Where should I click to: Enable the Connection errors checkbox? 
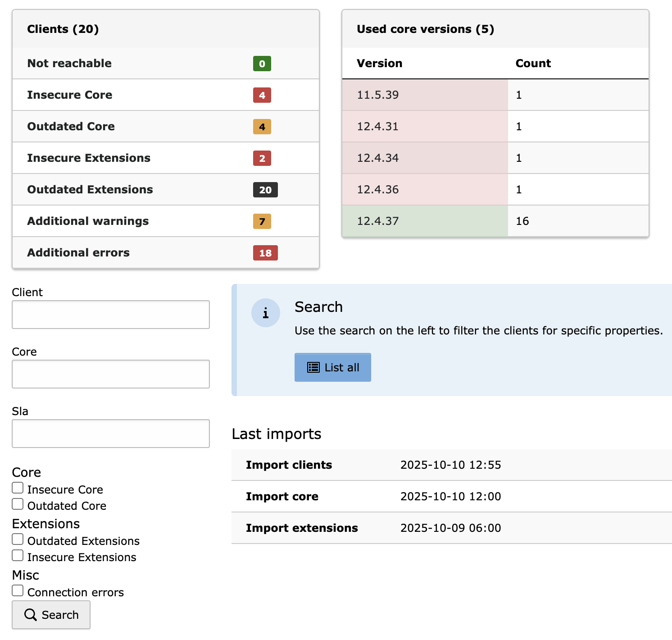(18, 591)
